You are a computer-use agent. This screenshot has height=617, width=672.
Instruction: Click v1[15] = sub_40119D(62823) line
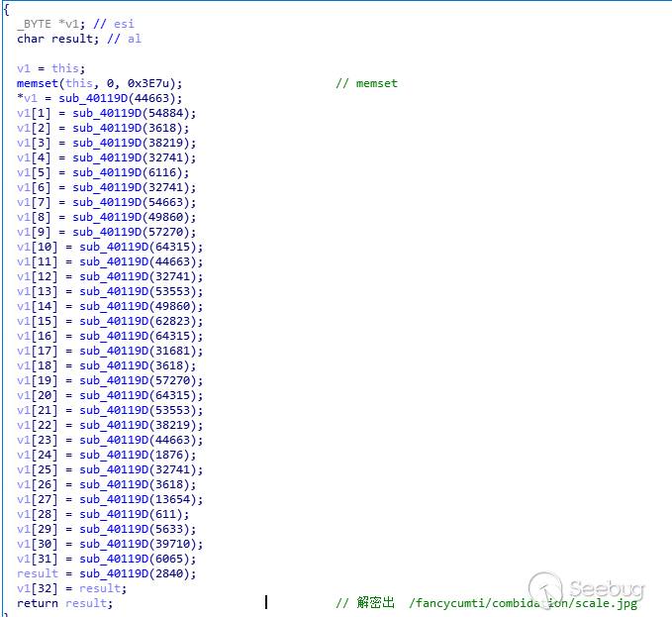tap(110, 321)
